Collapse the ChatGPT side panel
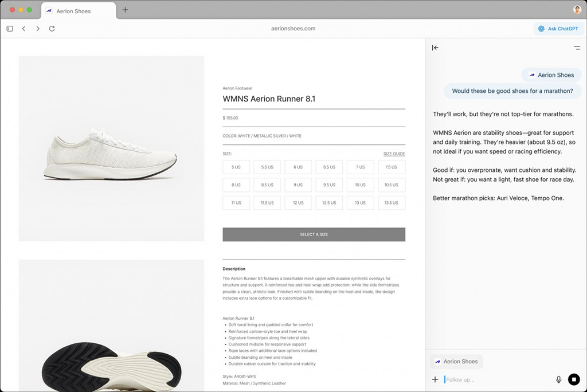The width and height of the screenshot is (587, 392). click(435, 48)
